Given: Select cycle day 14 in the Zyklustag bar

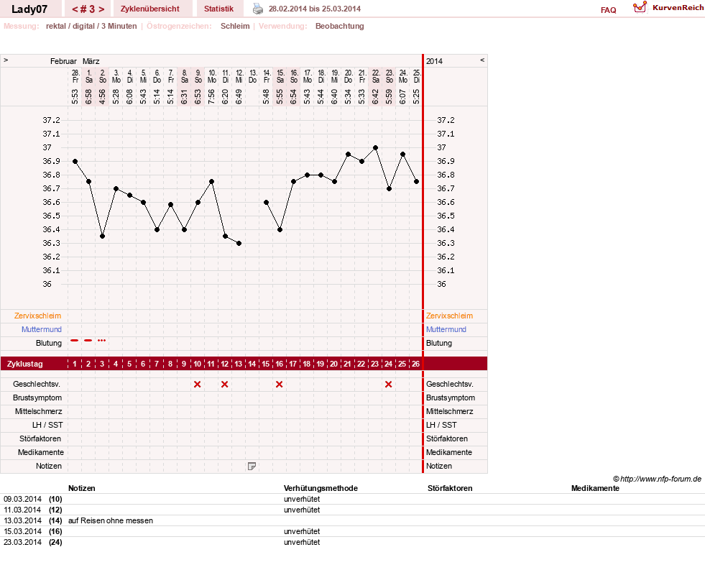Looking at the screenshot, I should coord(252,364).
